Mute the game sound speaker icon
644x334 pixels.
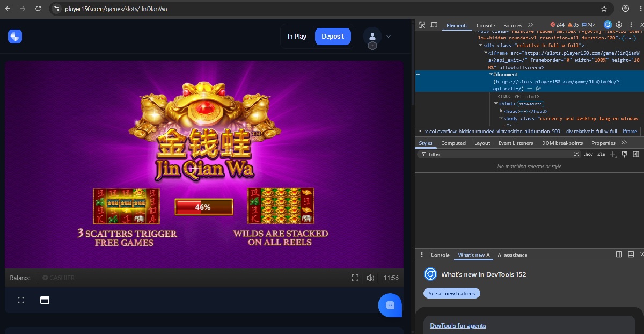pyautogui.click(x=370, y=278)
